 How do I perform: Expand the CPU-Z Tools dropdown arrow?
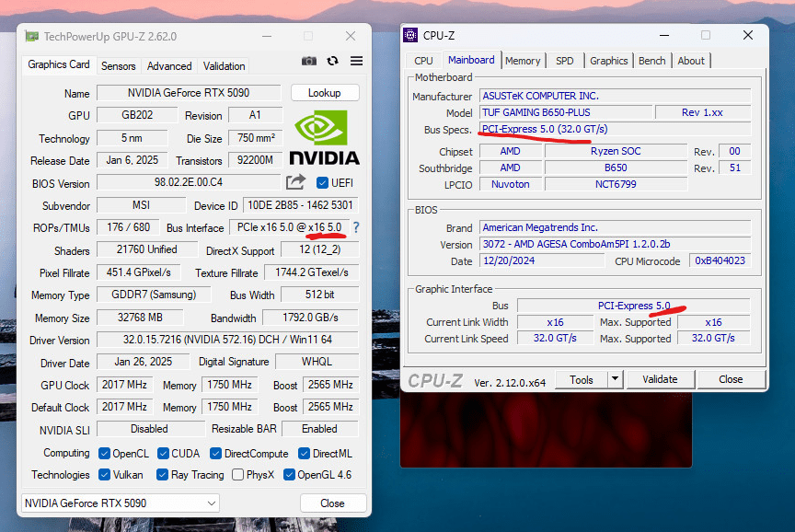pos(615,379)
